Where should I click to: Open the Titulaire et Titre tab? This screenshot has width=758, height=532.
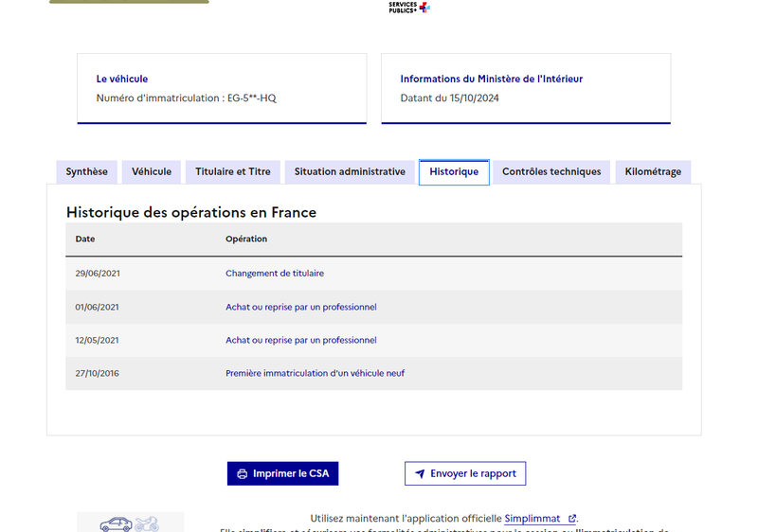click(233, 172)
